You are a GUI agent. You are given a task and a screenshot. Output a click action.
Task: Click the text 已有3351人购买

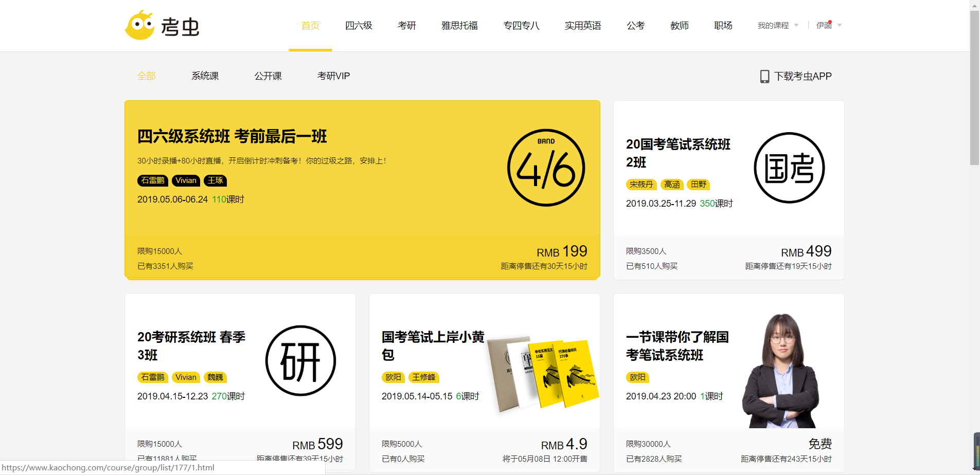coord(165,266)
